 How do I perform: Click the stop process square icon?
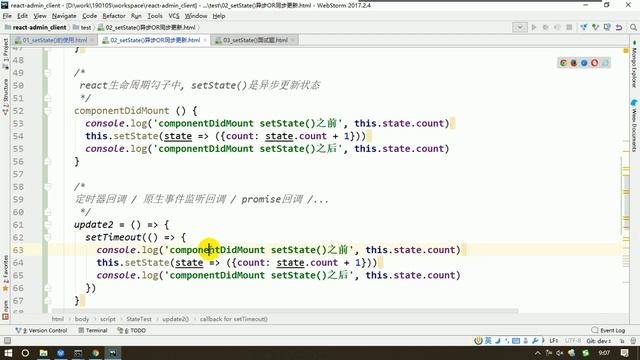(569, 27)
